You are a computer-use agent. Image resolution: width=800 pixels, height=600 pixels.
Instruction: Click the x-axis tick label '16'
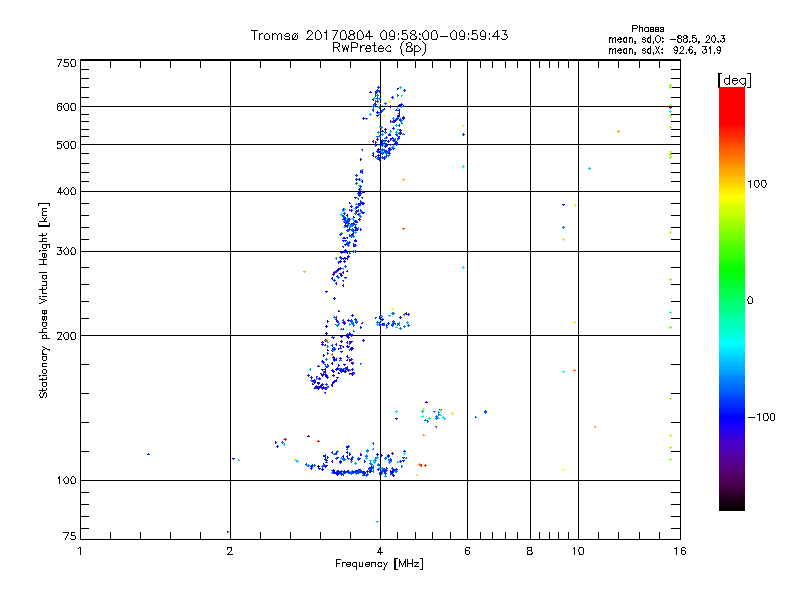[680, 551]
